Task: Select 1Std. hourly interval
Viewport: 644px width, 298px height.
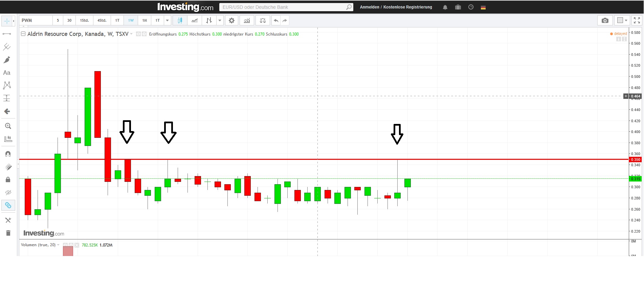Action: (x=84, y=20)
